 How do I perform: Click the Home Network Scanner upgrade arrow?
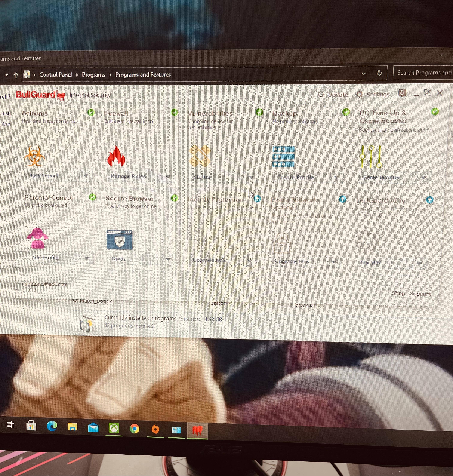click(342, 199)
